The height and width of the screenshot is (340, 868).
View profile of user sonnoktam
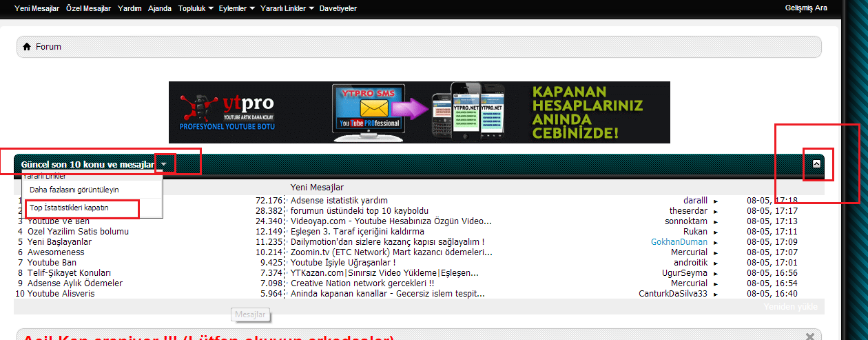[x=686, y=221]
